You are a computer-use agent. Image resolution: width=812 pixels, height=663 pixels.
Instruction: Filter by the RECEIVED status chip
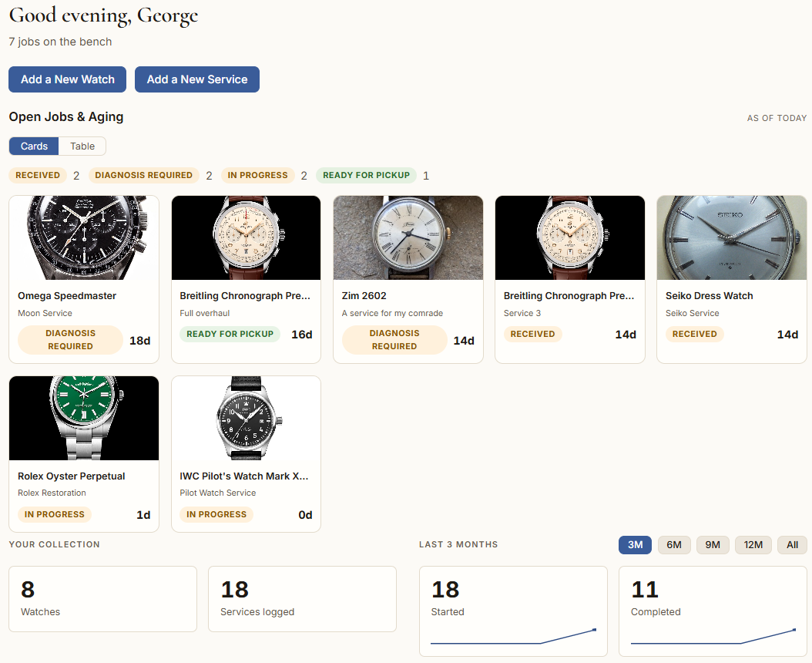(38, 175)
